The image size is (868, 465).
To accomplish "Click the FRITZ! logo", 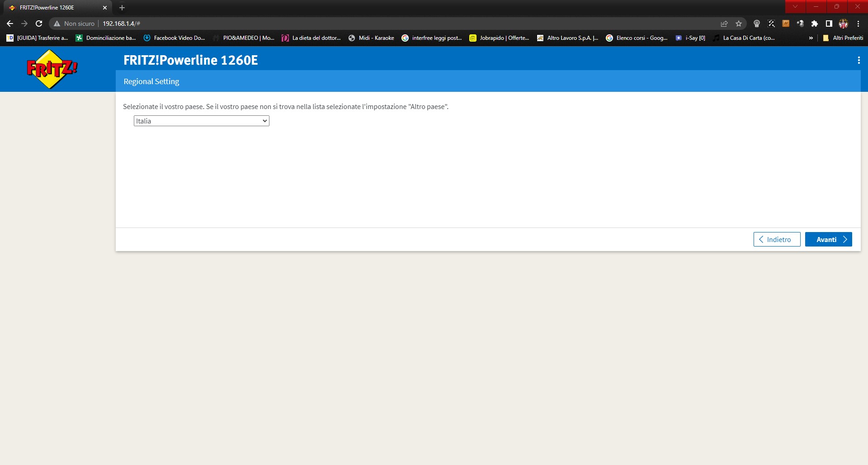I will 52,69.
